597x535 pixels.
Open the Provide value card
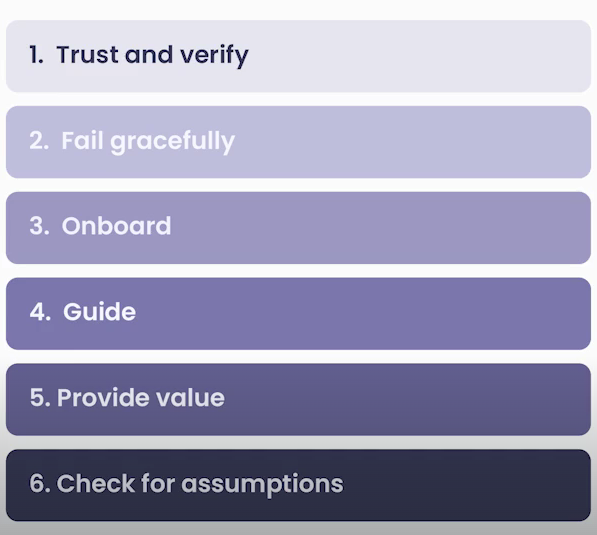(x=298, y=399)
